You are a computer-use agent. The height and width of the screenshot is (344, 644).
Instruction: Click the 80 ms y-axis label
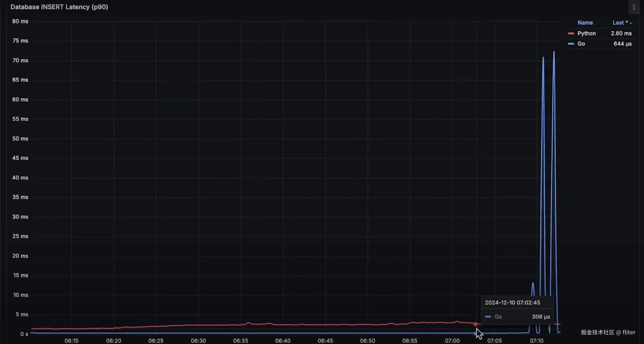[x=20, y=22]
